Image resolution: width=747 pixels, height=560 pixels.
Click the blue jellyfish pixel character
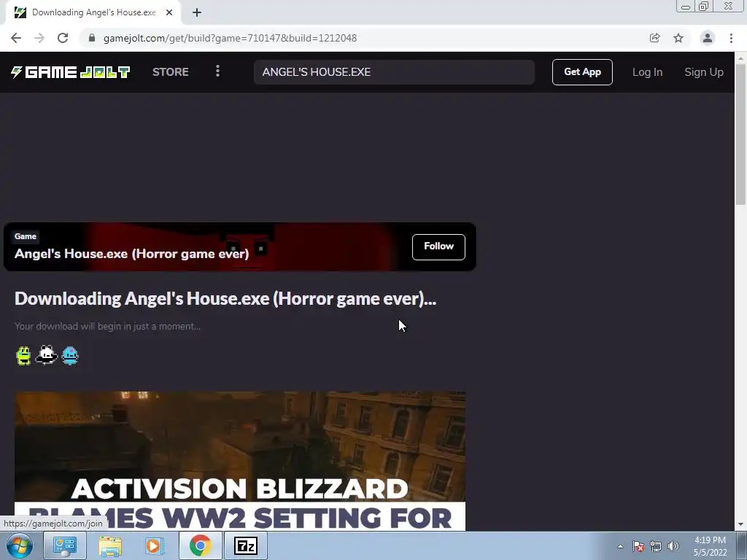[x=70, y=355]
